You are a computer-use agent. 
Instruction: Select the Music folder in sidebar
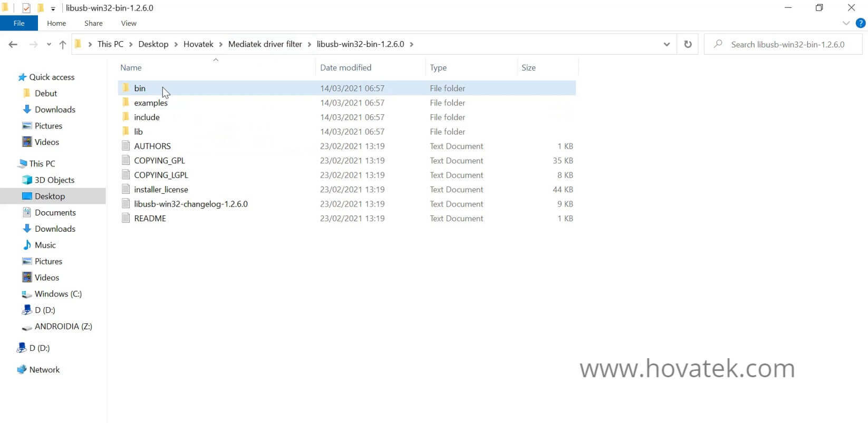[x=45, y=245]
